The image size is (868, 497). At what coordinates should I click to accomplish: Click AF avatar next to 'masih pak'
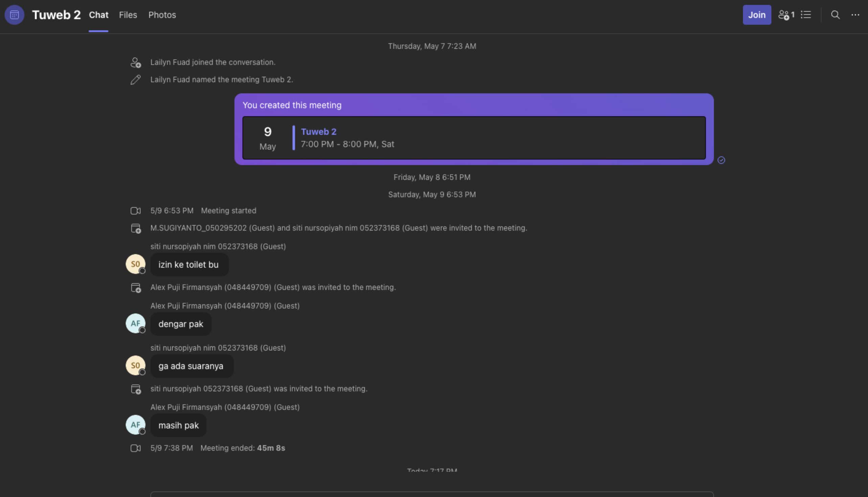click(x=135, y=425)
